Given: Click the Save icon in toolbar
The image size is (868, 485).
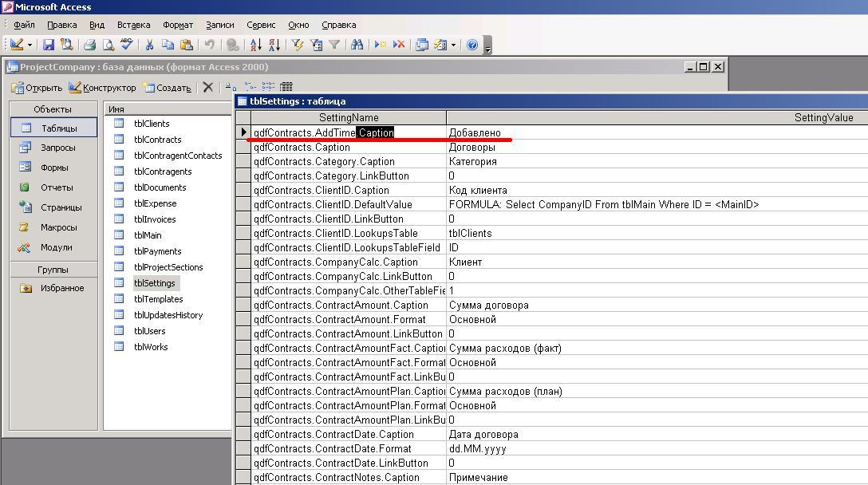Looking at the screenshot, I should click(49, 45).
